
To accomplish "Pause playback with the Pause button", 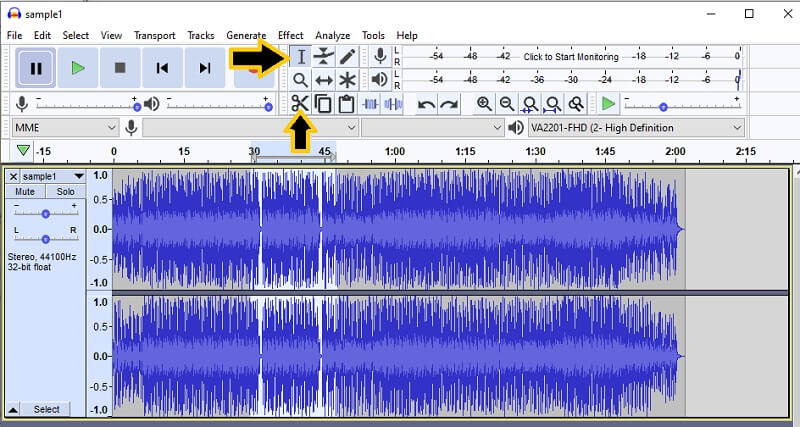I will (36, 68).
